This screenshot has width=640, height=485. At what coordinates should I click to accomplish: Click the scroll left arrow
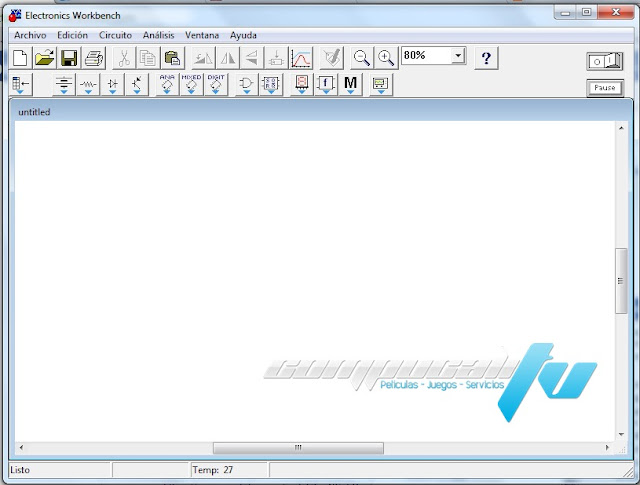(21, 447)
